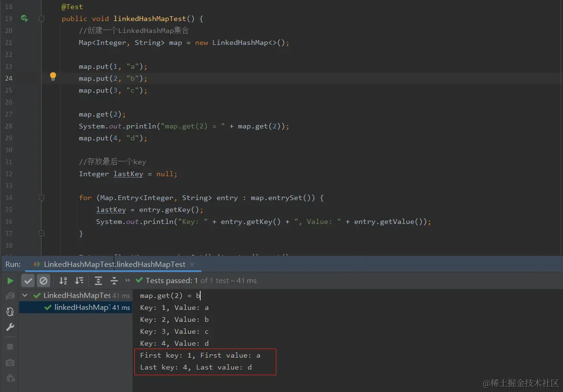Close the LinkedHashMapTest.linkedHashMapTest run tab
Screen dimensions: 563x392
(x=192, y=265)
